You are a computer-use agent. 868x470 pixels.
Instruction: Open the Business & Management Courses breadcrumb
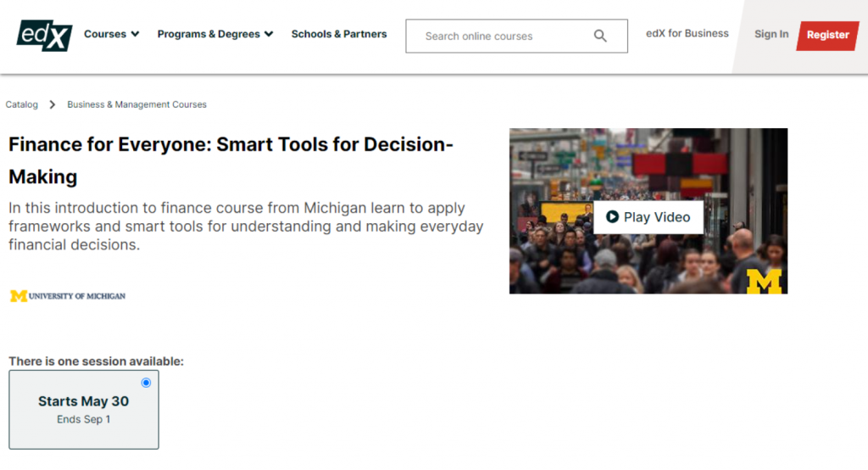(x=137, y=104)
